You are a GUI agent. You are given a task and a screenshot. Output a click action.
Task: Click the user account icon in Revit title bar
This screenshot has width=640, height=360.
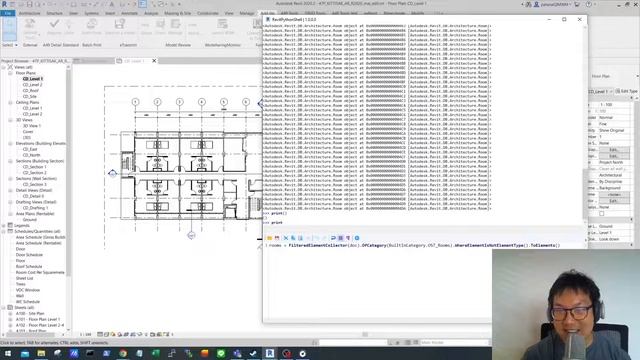536,4
